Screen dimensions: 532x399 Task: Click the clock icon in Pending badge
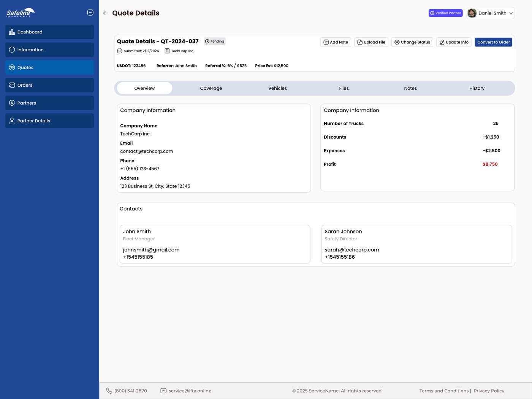click(x=207, y=41)
